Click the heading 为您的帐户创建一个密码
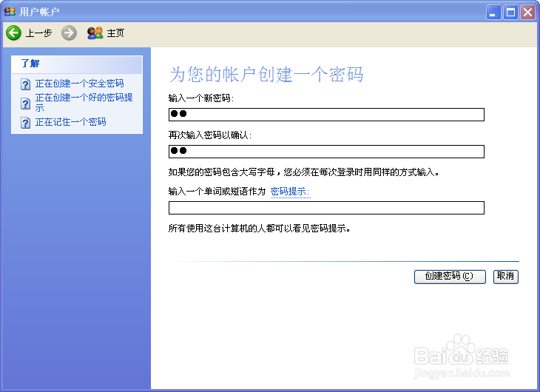The height and width of the screenshot is (392, 540). coord(266,75)
